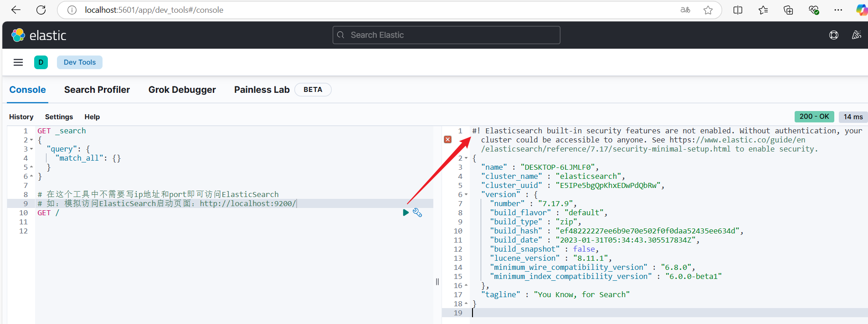Send request with green play icon
Screen dimensions: 868x324
click(406, 213)
